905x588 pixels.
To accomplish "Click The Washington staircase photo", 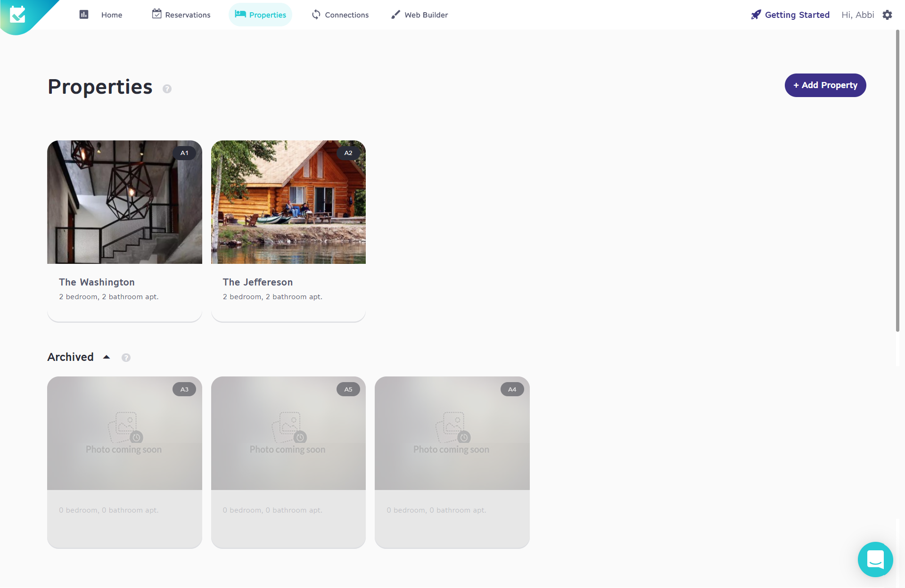I will pyautogui.click(x=124, y=202).
